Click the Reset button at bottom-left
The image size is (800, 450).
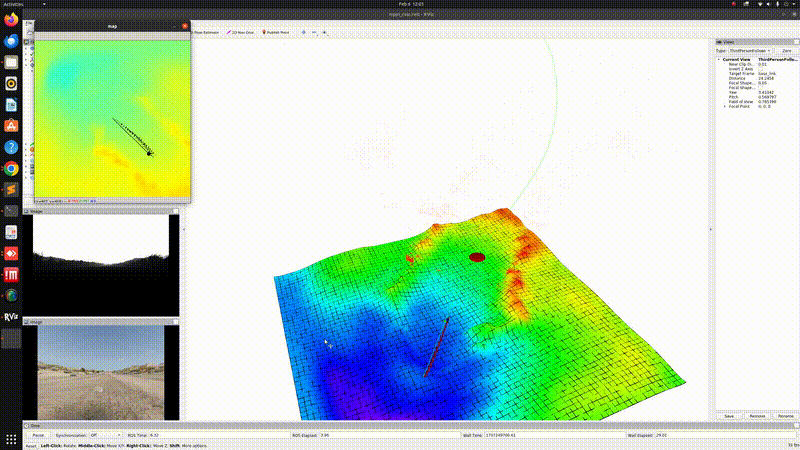coord(31,446)
